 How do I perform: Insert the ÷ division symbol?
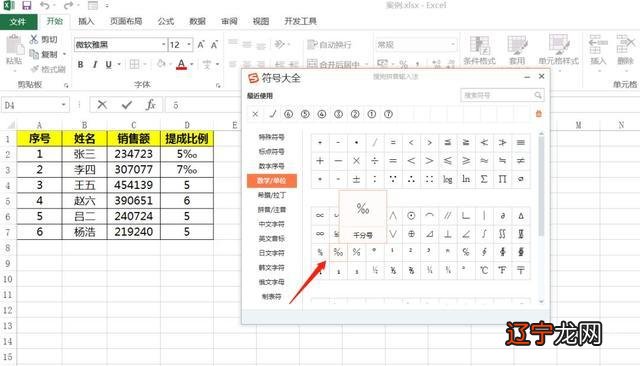click(x=374, y=160)
